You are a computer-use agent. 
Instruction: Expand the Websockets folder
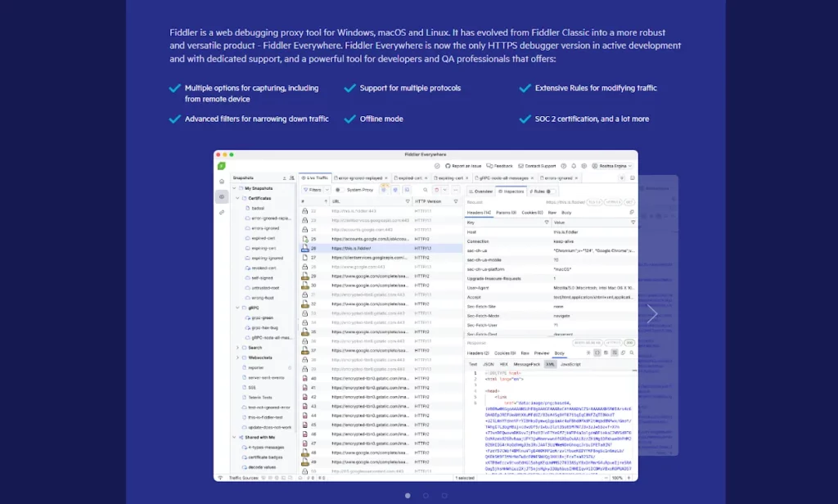point(238,358)
